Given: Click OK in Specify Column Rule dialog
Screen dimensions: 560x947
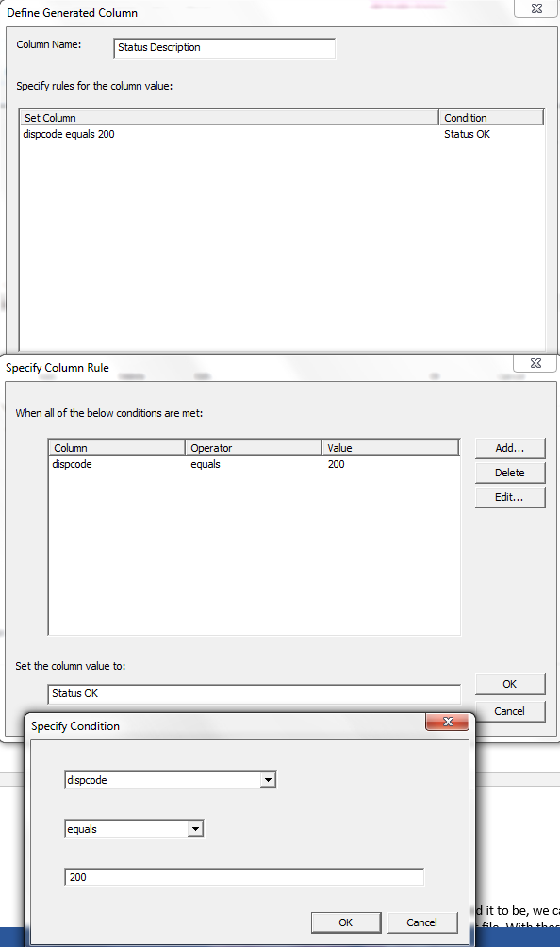Looking at the screenshot, I should click(x=510, y=684).
